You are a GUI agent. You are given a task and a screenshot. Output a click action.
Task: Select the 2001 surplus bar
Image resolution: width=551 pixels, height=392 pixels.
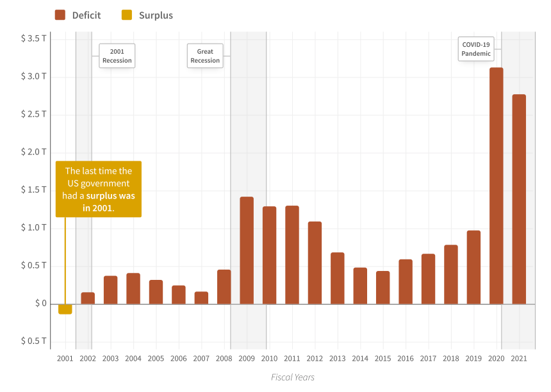pos(65,310)
